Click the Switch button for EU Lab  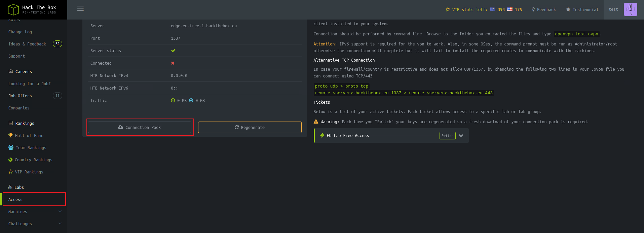pyautogui.click(x=447, y=136)
